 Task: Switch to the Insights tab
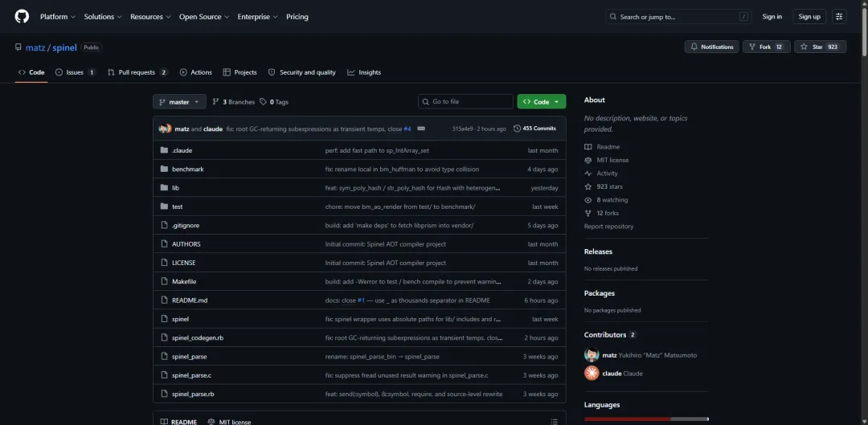pyautogui.click(x=364, y=72)
